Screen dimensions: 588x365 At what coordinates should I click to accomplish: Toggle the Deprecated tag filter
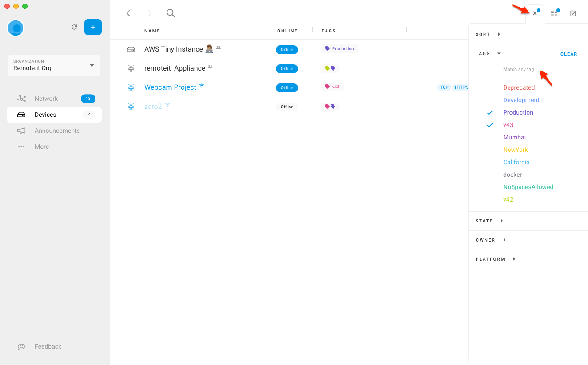(x=519, y=87)
